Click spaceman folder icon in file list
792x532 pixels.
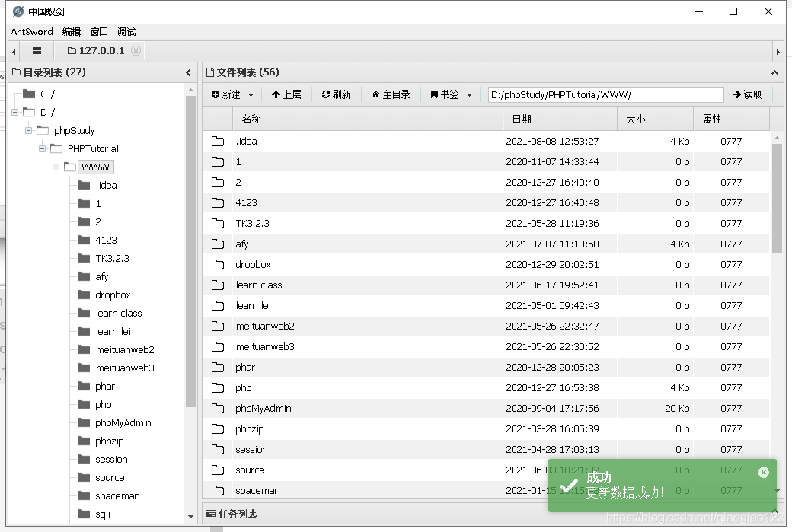click(x=218, y=491)
